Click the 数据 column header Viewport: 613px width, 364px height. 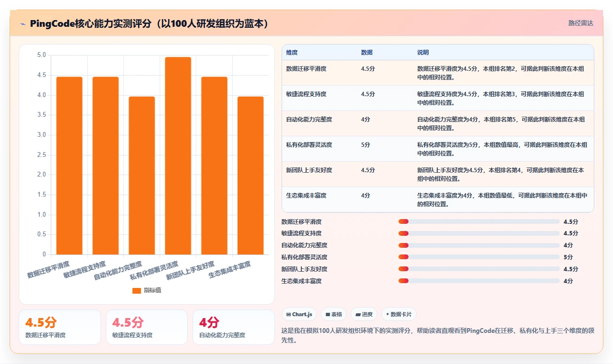tap(367, 53)
